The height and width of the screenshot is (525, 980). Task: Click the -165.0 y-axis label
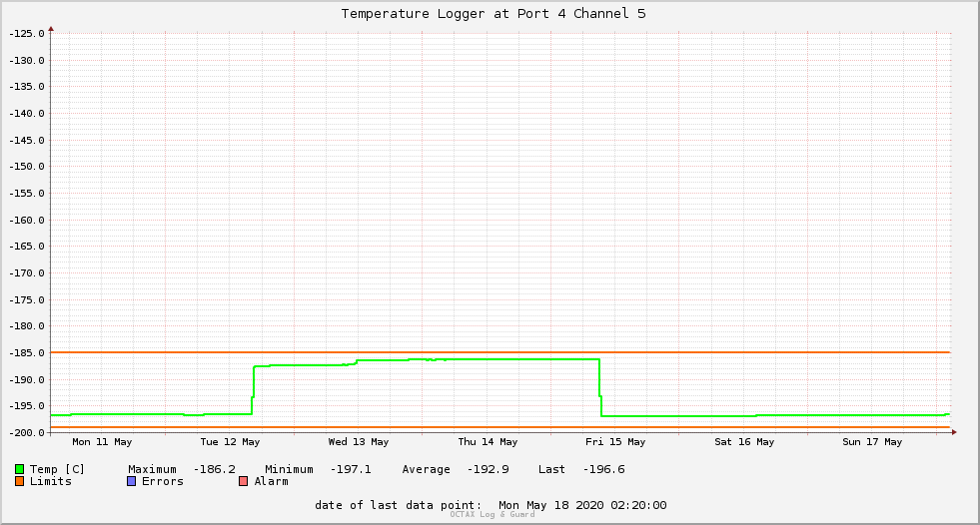tap(27, 247)
